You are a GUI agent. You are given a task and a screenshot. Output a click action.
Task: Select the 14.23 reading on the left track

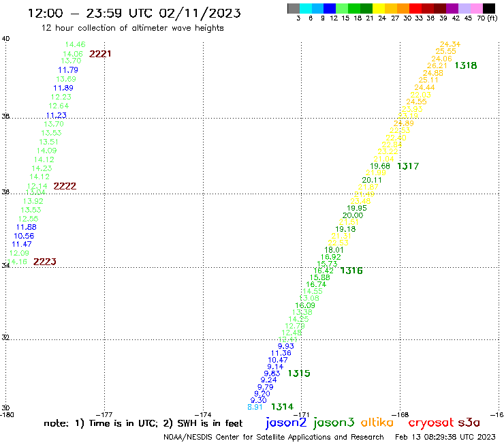(42, 168)
